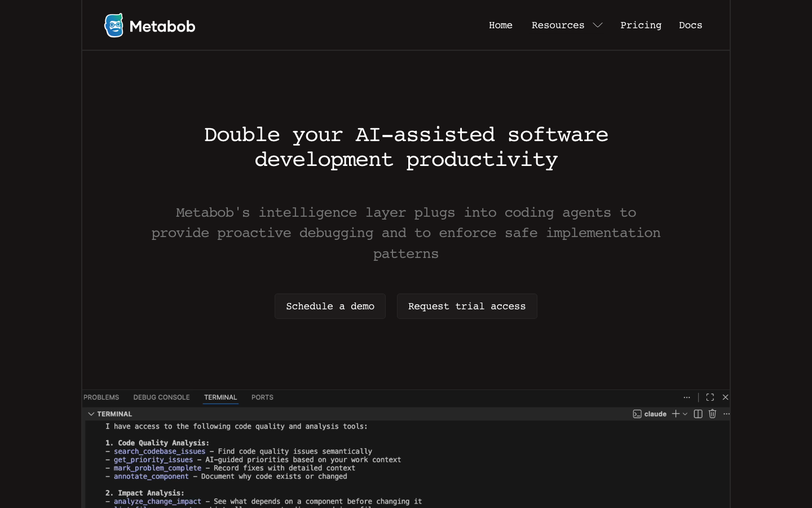Open the Resources menu item
The image size is (812, 508).
[558, 25]
